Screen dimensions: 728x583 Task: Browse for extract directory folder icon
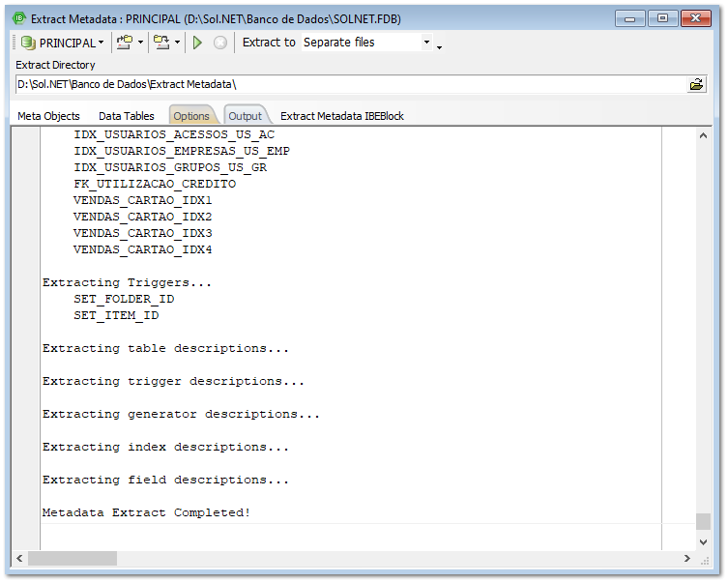[x=696, y=84]
